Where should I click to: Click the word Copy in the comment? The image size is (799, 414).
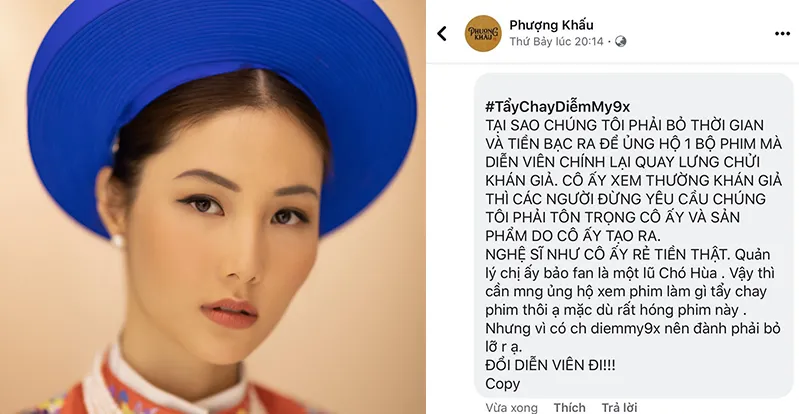pos(502,384)
